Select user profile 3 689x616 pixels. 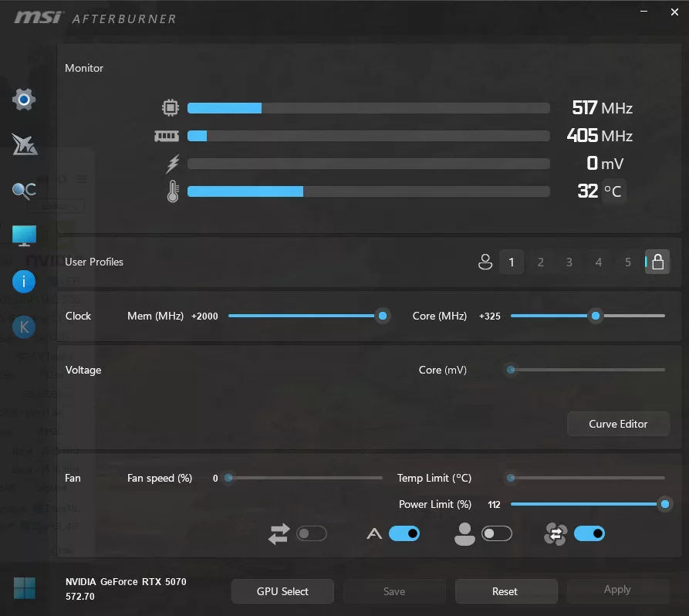(569, 262)
